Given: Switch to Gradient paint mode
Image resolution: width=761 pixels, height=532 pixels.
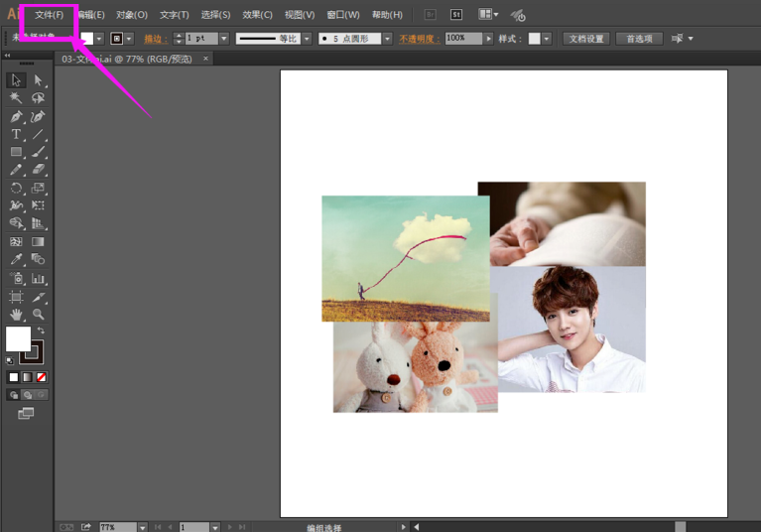Looking at the screenshot, I should tap(27, 377).
